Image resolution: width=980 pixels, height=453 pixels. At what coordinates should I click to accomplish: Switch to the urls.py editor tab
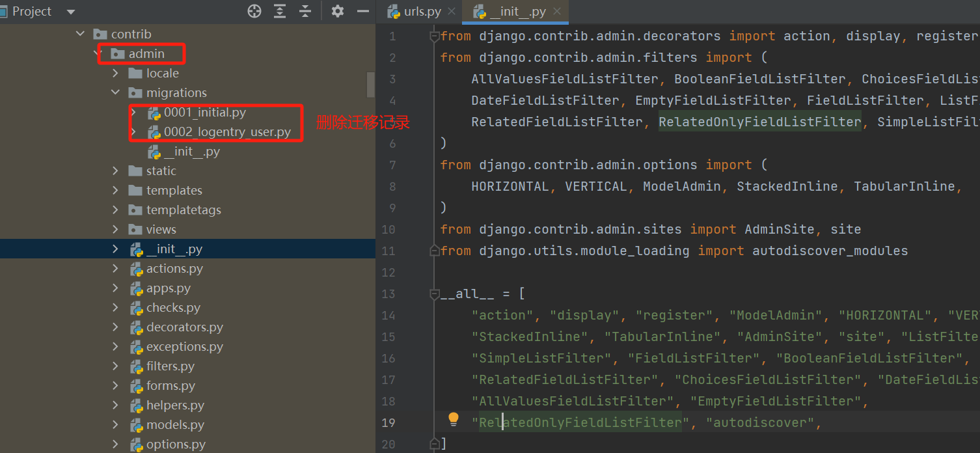(x=422, y=12)
